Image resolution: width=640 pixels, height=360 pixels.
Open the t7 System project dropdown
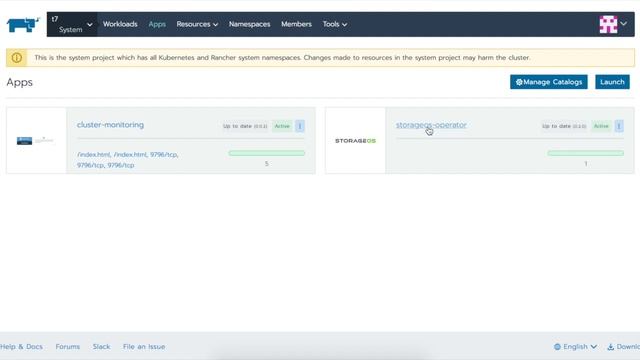[72, 24]
